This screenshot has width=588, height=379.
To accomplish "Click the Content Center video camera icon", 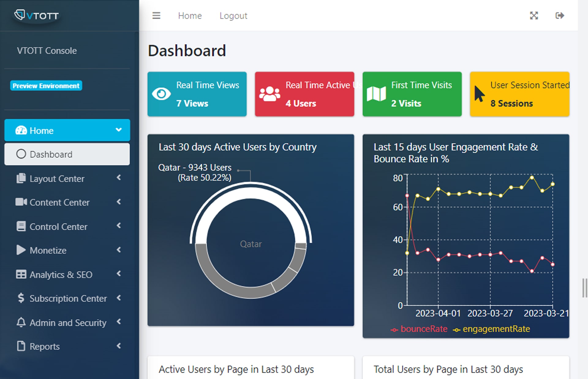I will [x=21, y=202].
